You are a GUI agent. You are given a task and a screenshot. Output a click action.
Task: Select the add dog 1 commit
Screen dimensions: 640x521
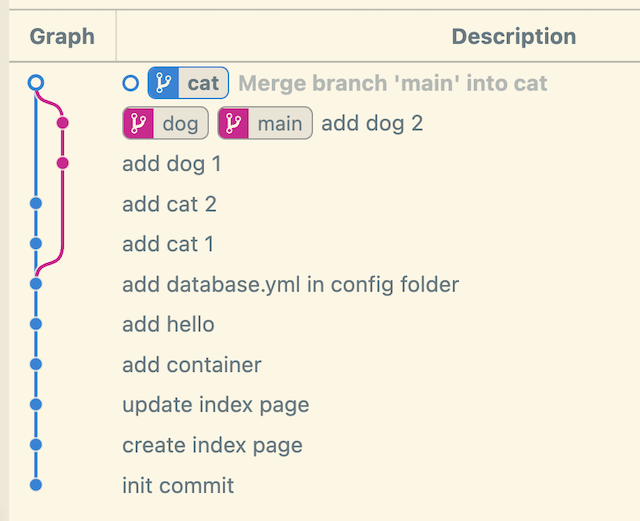[171, 163]
